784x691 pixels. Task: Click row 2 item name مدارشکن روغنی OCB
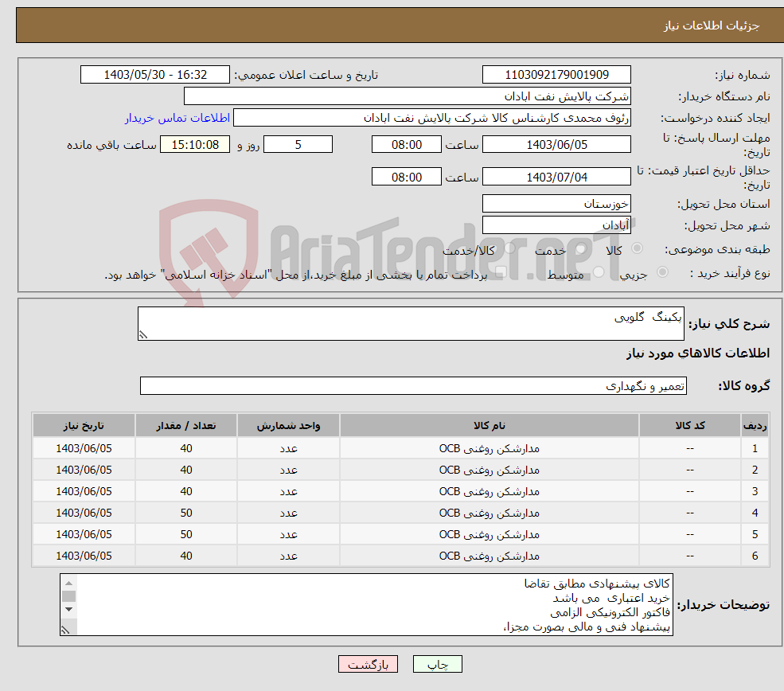(490, 470)
